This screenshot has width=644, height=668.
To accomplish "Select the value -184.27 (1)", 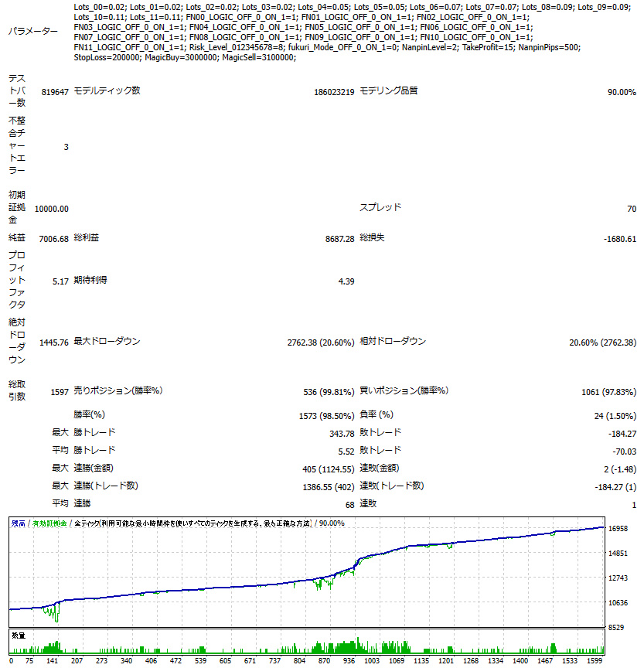I will 615,487.
